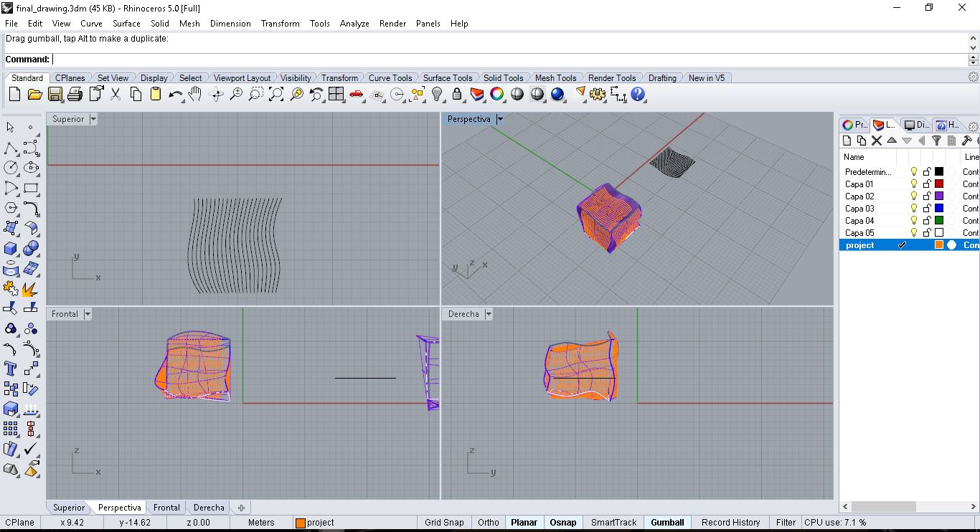Save the model with the floppy disk icon
Image resolution: width=980 pixels, height=532 pixels.
55,94
